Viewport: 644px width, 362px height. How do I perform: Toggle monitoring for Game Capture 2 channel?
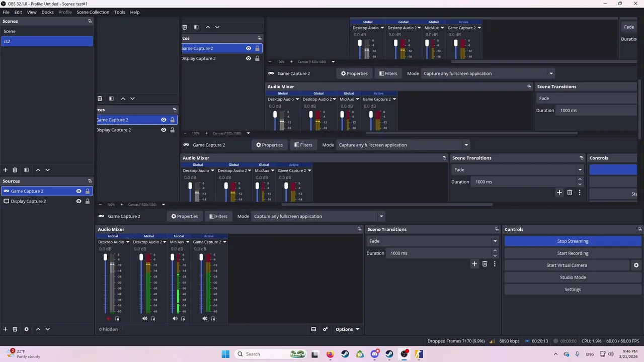(x=213, y=318)
